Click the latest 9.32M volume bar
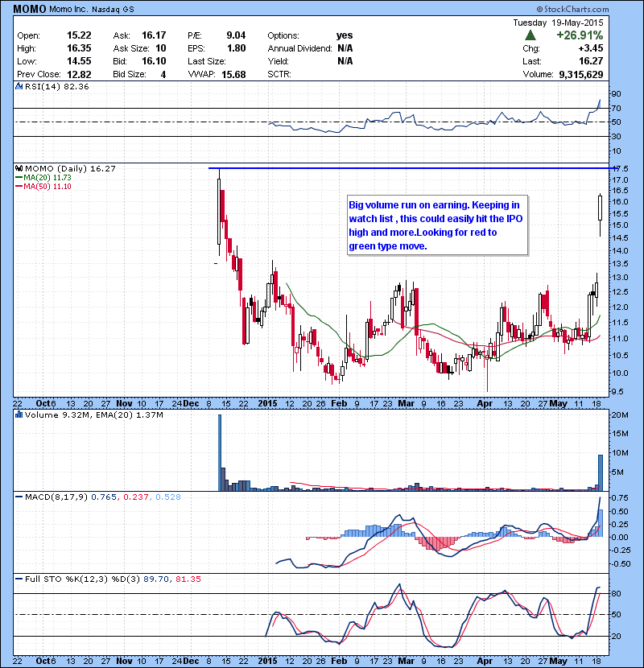Viewport: 644px width, 668px height. 601,473
